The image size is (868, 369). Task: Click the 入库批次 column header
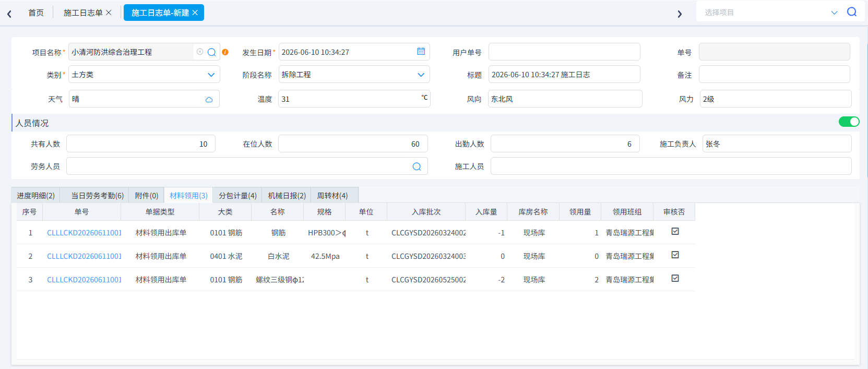coord(426,212)
